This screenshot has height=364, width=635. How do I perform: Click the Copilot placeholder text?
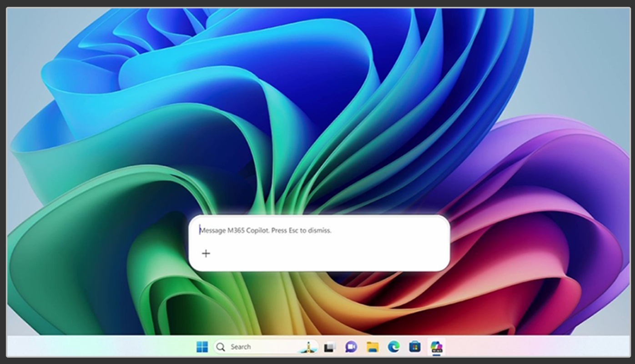point(265,230)
